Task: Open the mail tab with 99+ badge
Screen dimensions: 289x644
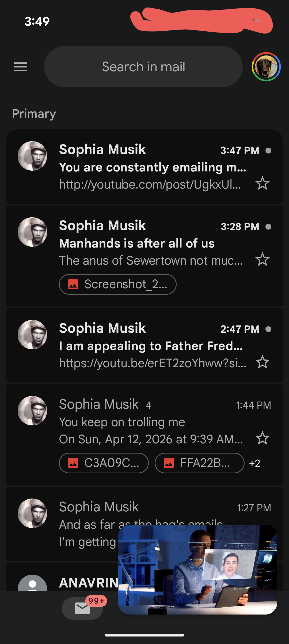Action: pos(82,608)
